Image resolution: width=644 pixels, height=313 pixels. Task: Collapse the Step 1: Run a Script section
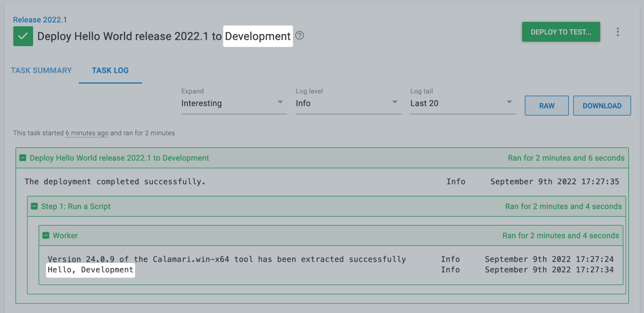coord(34,206)
